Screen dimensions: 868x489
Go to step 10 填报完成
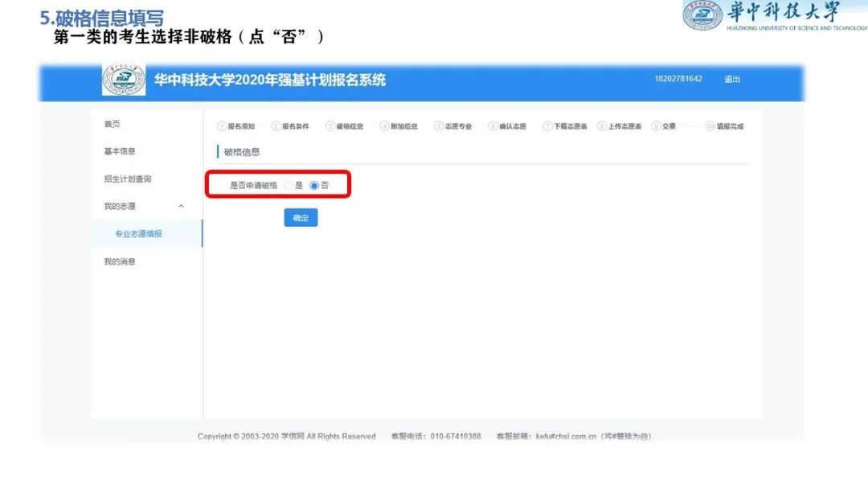click(x=725, y=126)
